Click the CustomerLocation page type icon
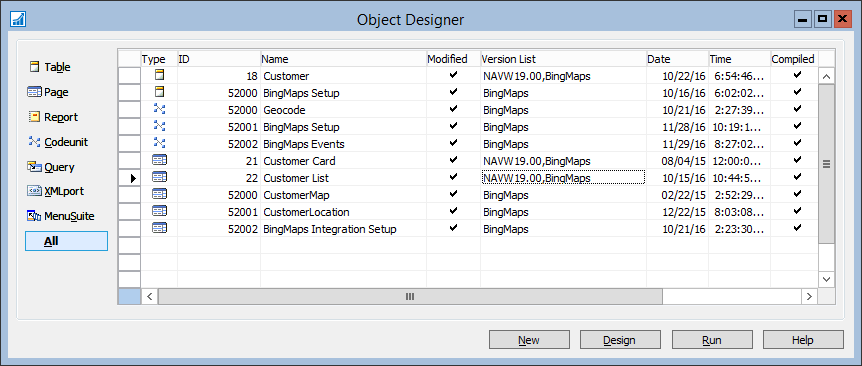 (159, 212)
